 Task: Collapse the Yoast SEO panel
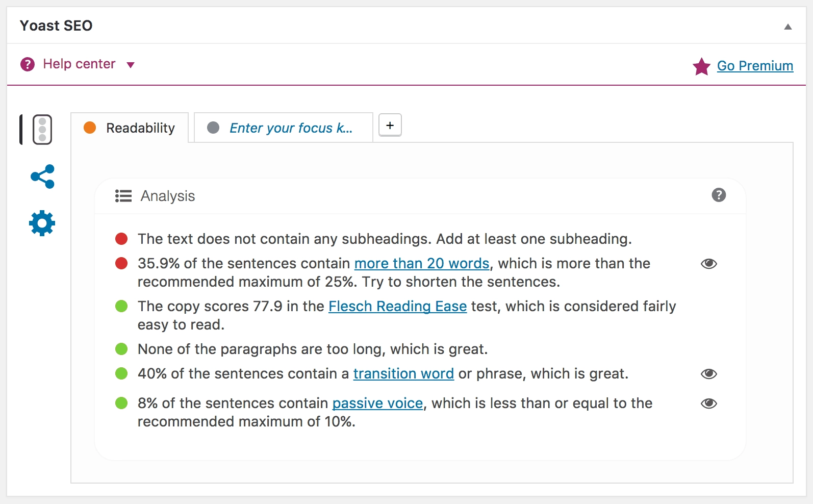click(x=788, y=27)
